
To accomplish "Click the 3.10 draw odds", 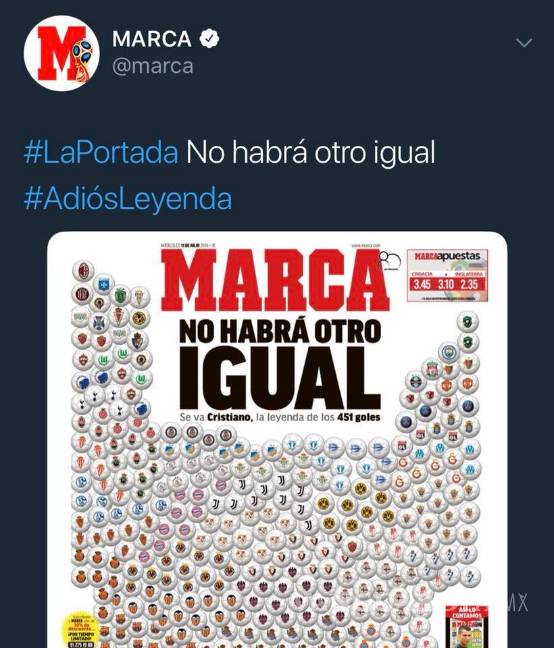I will pyautogui.click(x=446, y=285).
